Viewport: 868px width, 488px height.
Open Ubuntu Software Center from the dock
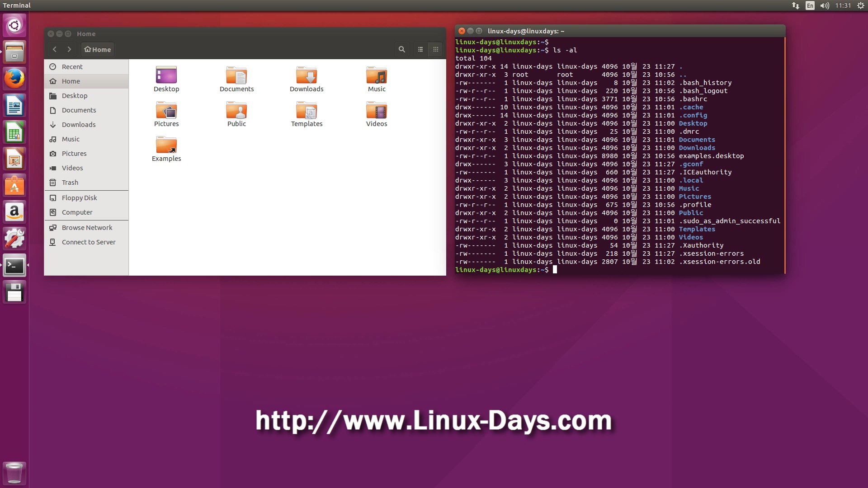click(14, 185)
